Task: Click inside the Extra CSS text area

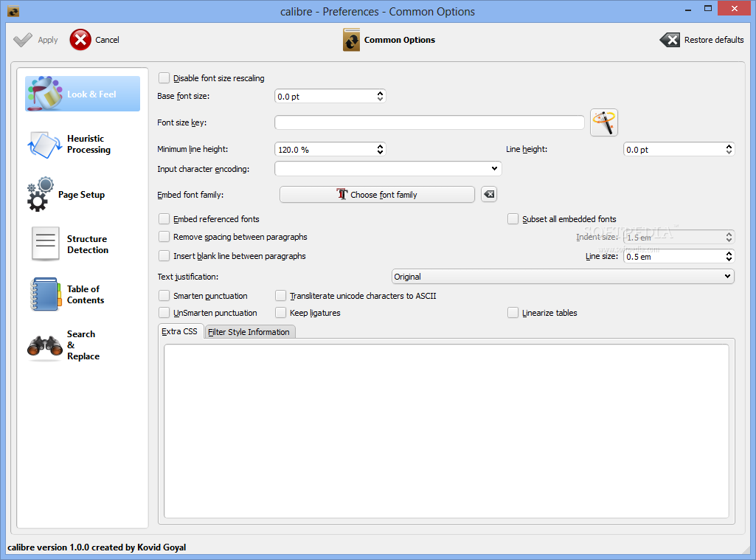Action: click(x=446, y=431)
